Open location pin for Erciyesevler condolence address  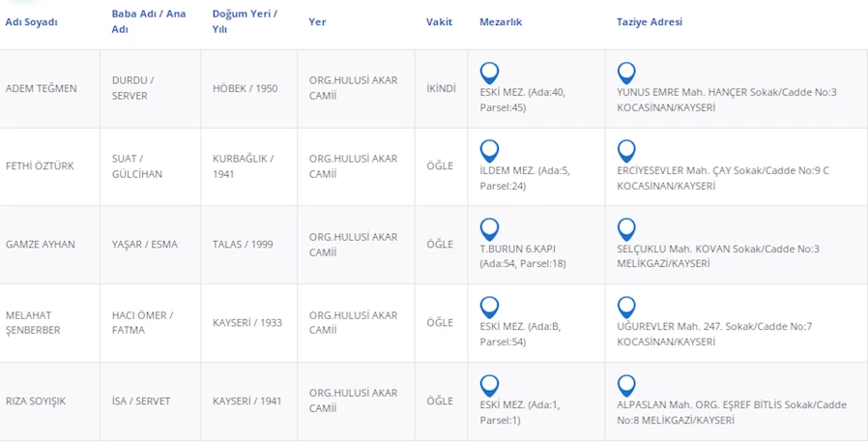coord(626,151)
